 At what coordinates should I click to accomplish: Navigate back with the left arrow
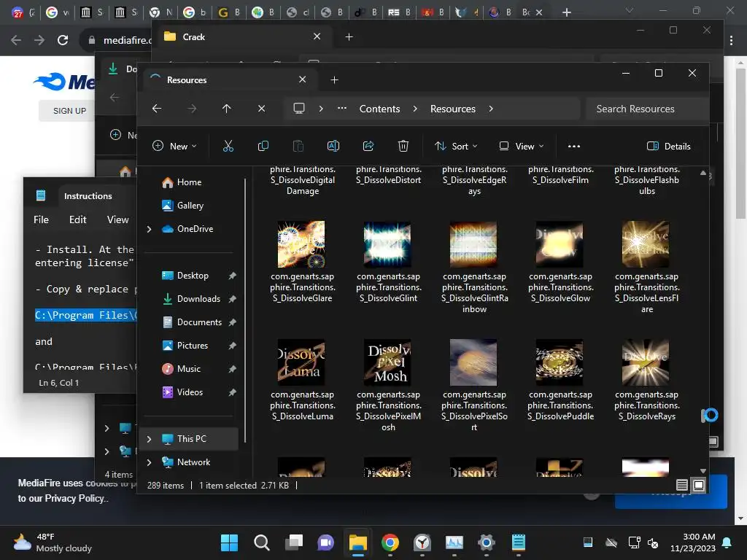coord(157,109)
